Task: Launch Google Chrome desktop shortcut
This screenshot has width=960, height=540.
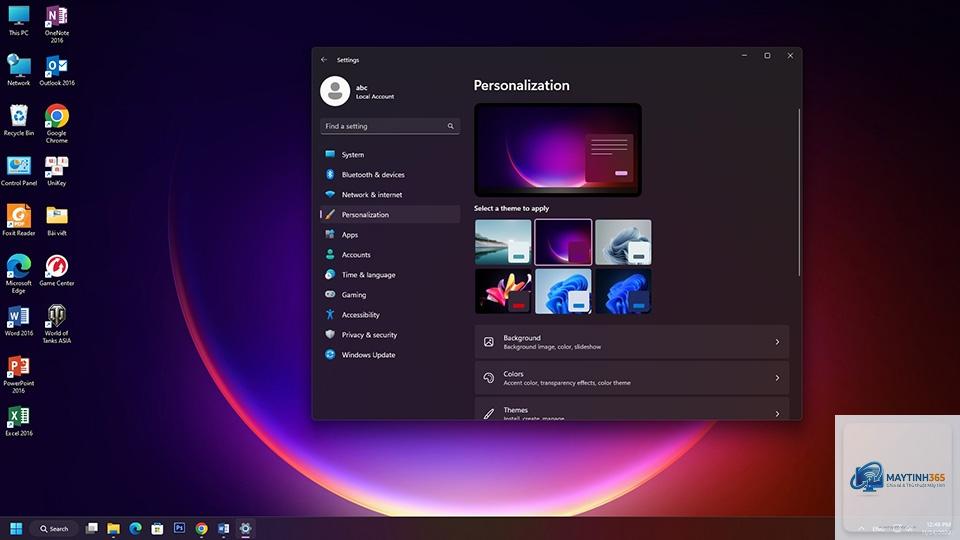Action: point(56,124)
